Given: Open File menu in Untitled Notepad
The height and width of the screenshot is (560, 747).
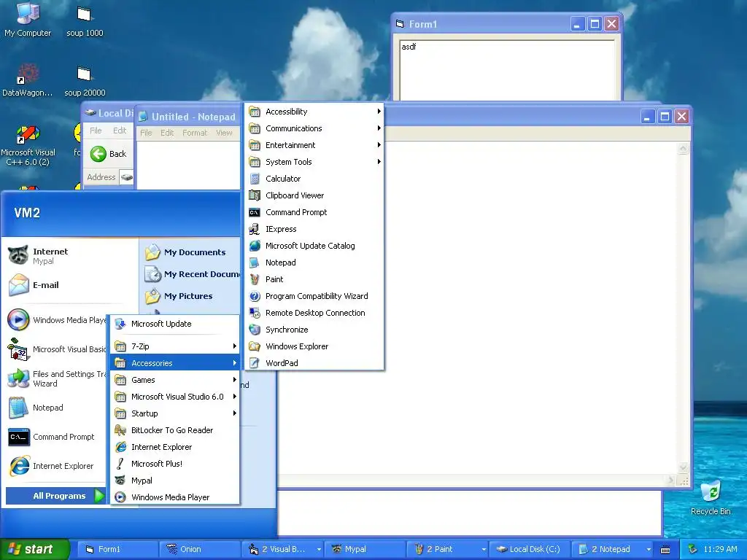Looking at the screenshot, I should [x=146, y=133].
